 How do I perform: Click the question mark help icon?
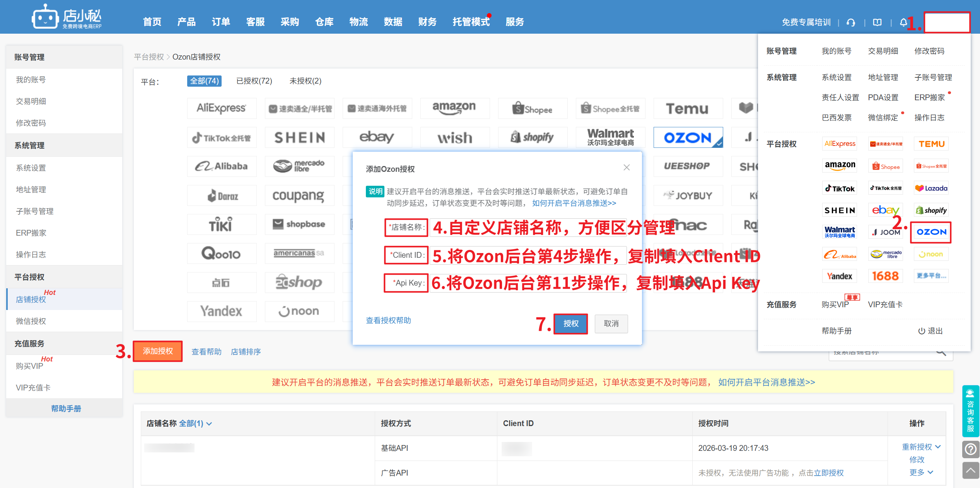coord(970,449)
